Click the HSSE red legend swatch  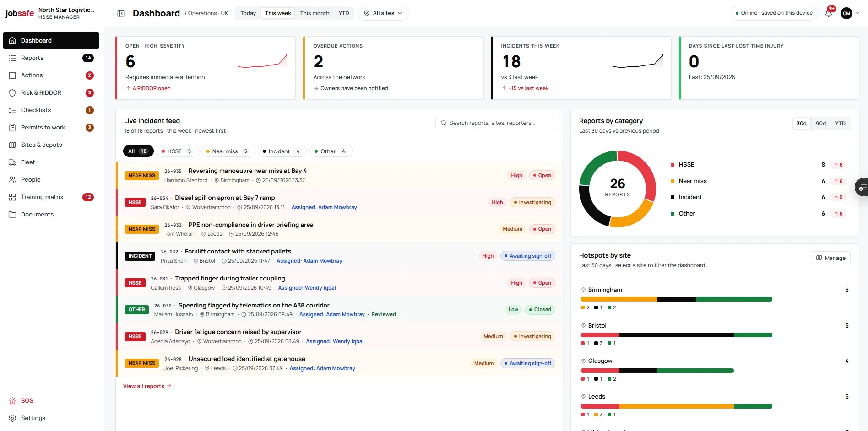(x=673, y=165)
